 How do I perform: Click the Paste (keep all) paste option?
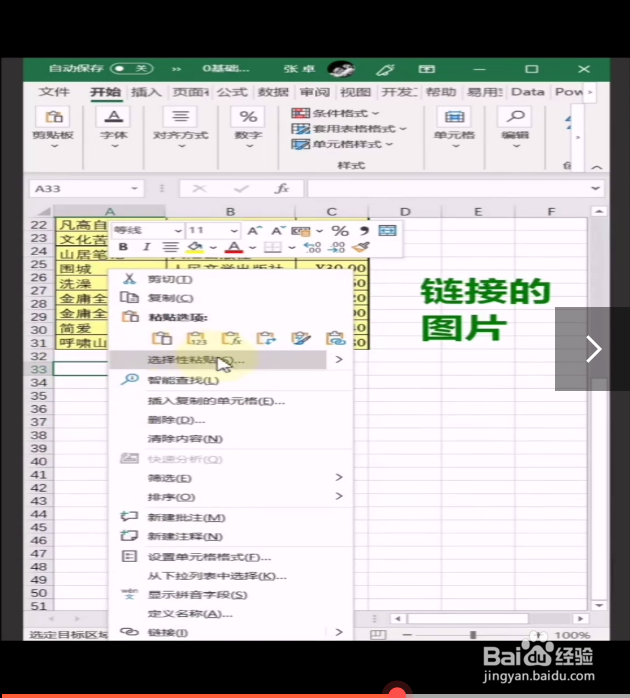click(x=162, y=338)
